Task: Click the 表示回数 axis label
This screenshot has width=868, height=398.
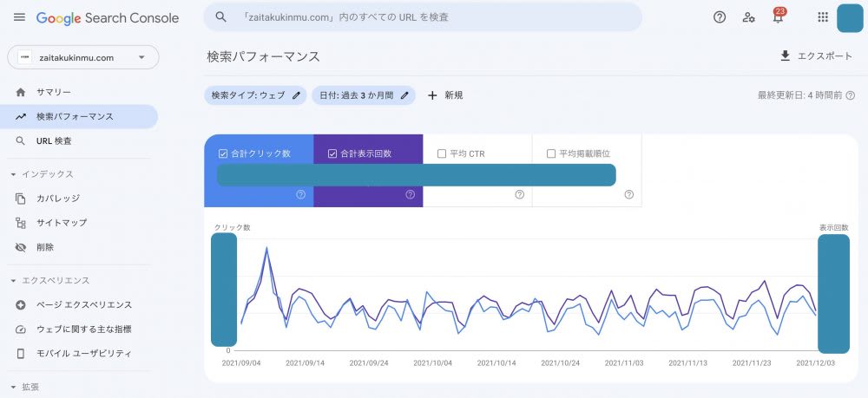Action: [833, 227]
